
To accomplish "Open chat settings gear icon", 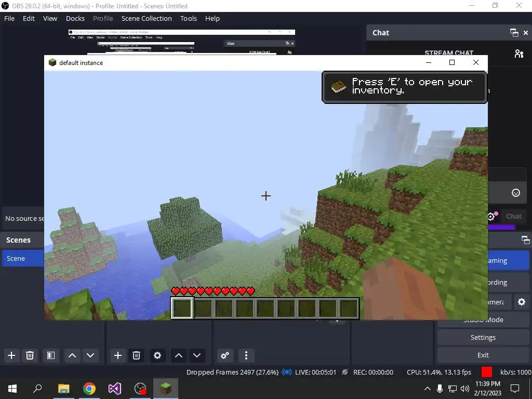I will [491, 217].
